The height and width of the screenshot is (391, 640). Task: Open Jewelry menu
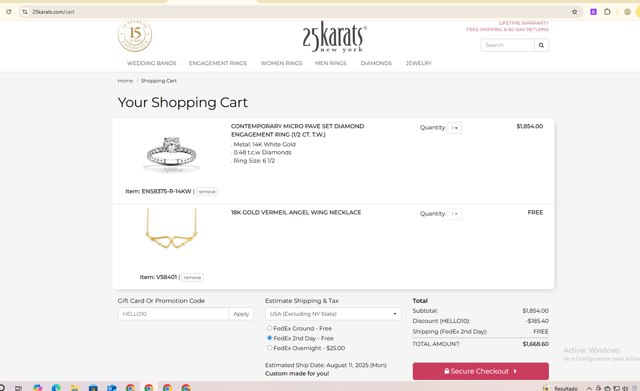click(x=418, y=63)
